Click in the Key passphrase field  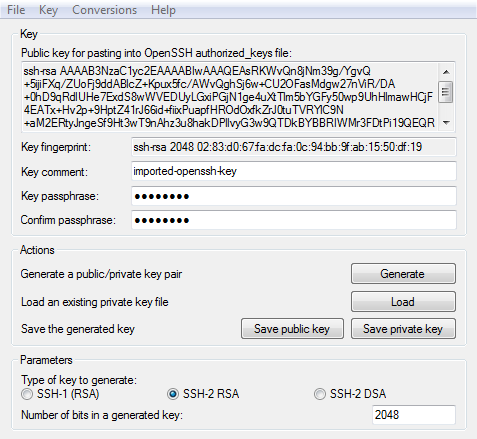click(294, 196)
